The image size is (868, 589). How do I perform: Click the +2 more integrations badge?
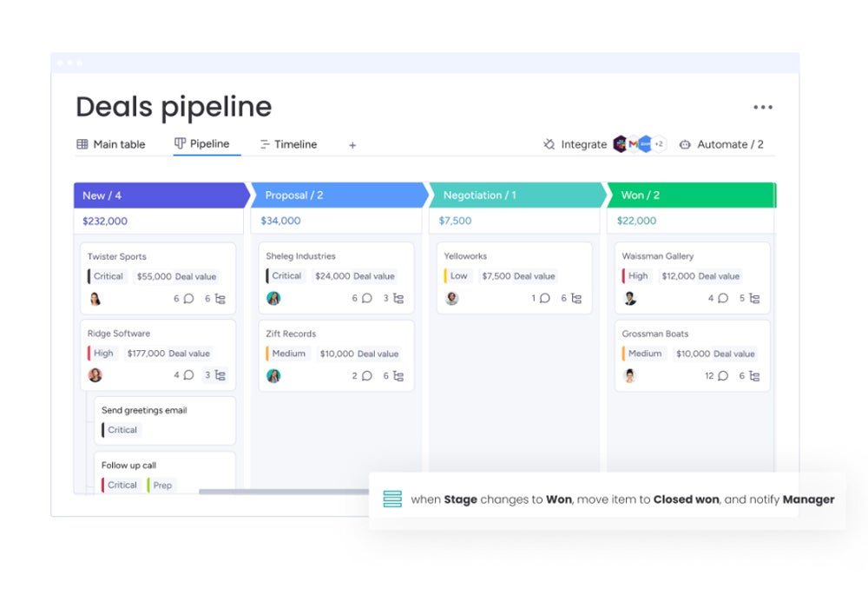click(659, 144)
